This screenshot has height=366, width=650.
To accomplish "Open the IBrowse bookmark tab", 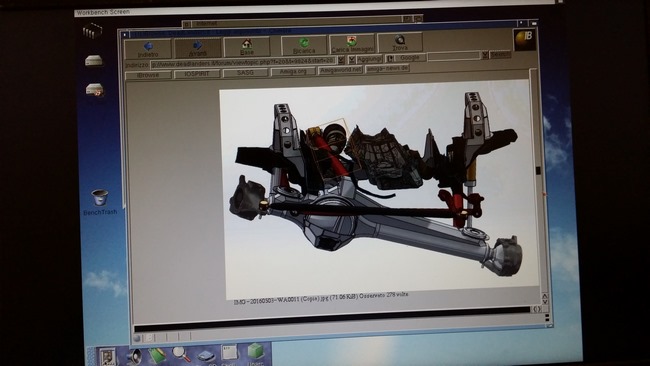I will point(148,75).
